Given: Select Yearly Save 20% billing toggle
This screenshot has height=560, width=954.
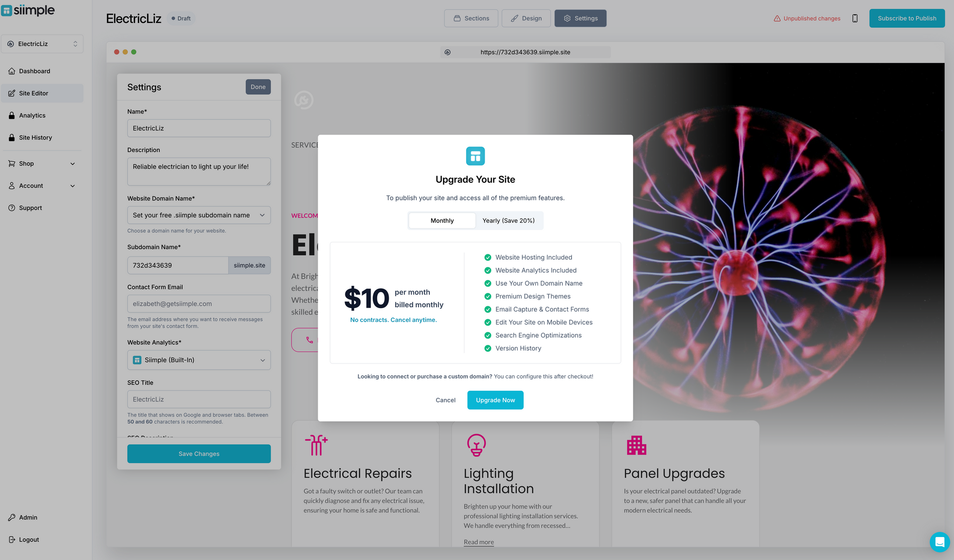Looking at the screenshot, I should click(x=508, y=221).
